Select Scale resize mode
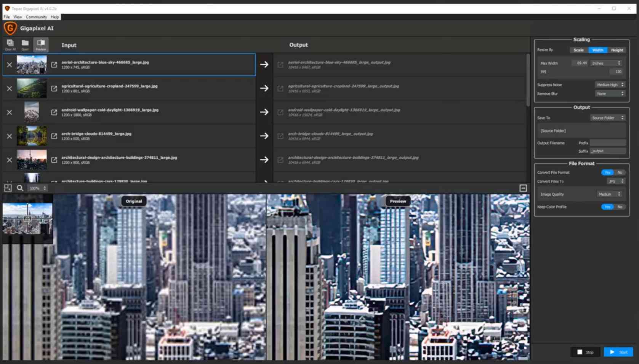The width and height of the screenshot is (639, 364). pos(579,50)
